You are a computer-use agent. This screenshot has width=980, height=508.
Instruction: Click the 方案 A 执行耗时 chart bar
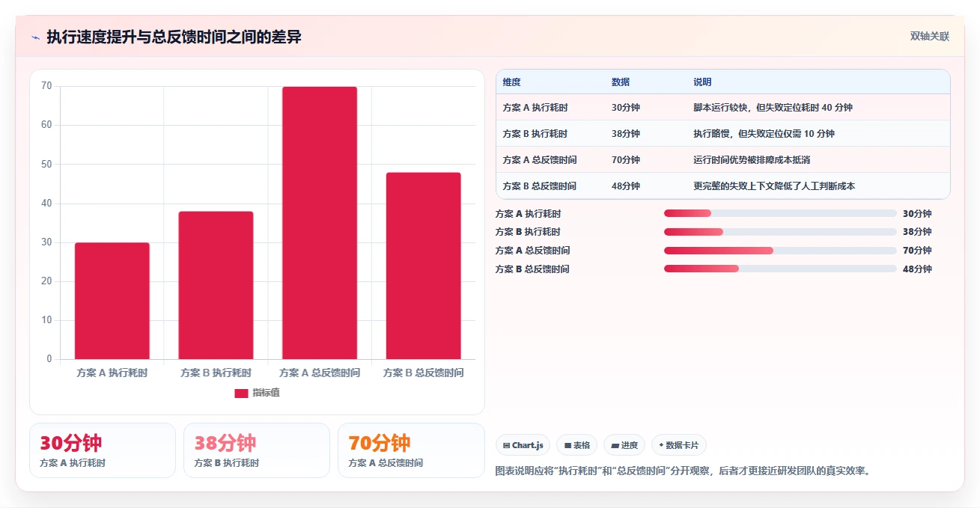(112, 301)
